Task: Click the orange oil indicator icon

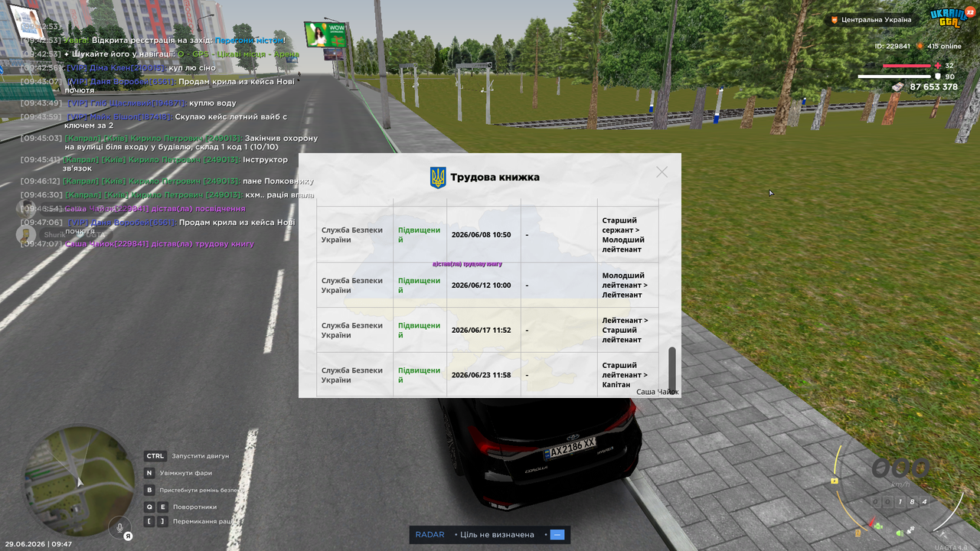Action: click(859, 533)
